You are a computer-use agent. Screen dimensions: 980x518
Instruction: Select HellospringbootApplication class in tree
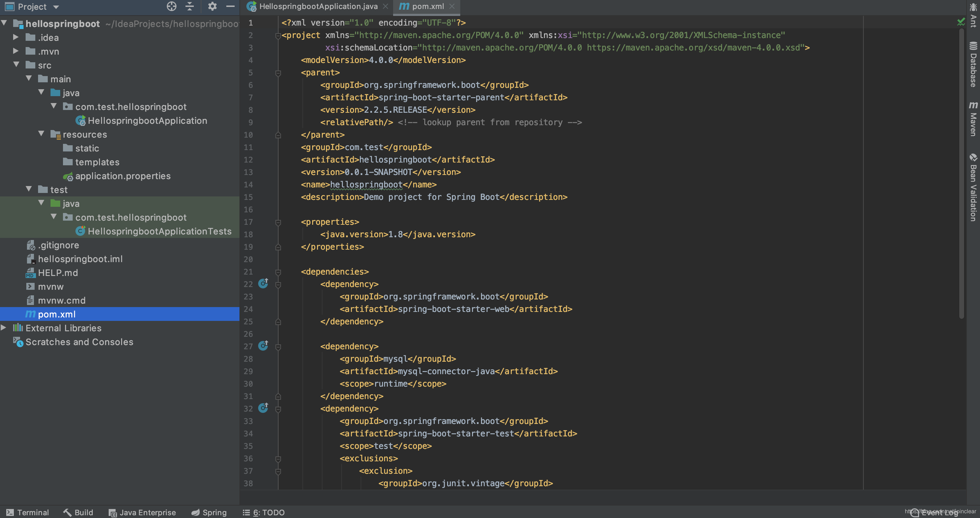[147, 120]
